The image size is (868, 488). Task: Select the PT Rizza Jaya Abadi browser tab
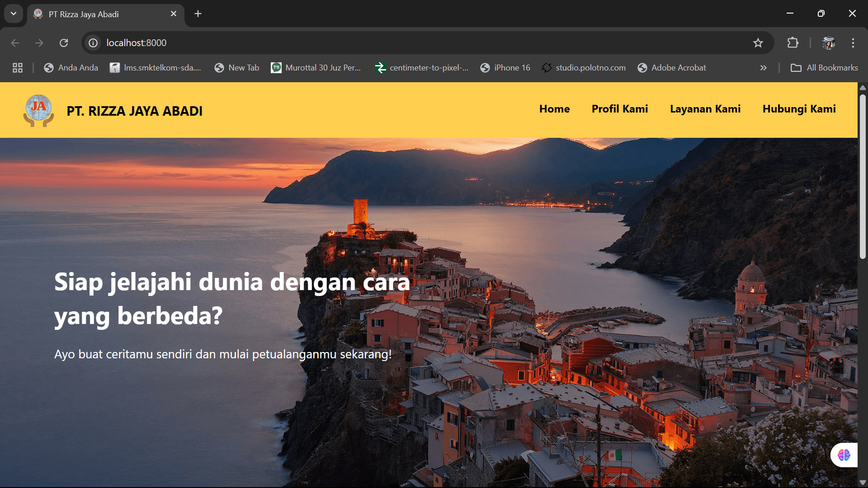pyautogui.click(x=106, y=14)
